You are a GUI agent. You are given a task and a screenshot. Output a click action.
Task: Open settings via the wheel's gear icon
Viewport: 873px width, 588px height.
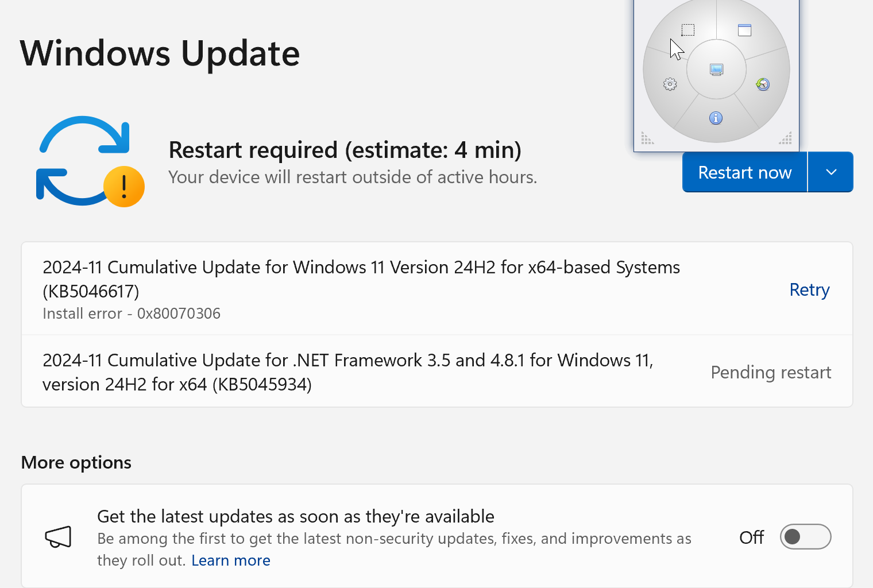pos(670,84)
